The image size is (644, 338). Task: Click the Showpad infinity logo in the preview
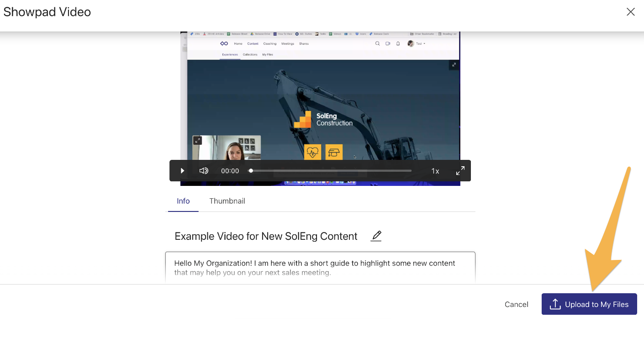[x=224, y=43]
